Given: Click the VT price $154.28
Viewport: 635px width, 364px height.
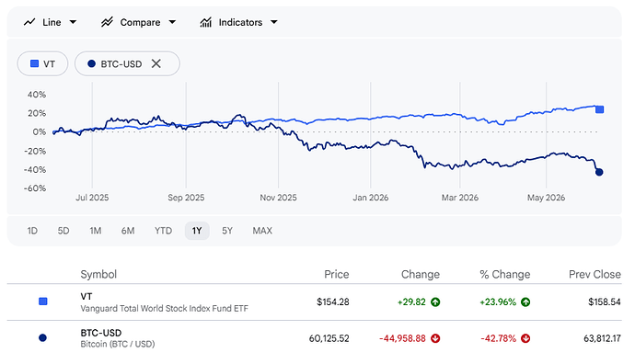Looking at the screenshot, I should coord(333,302).
